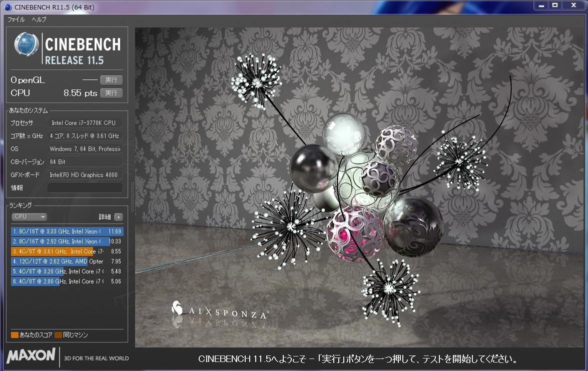This screenshot has height=371, width=588.
Task: Click the panel splitter handle beside the sidebar
Action: click(x=132, y=197)
